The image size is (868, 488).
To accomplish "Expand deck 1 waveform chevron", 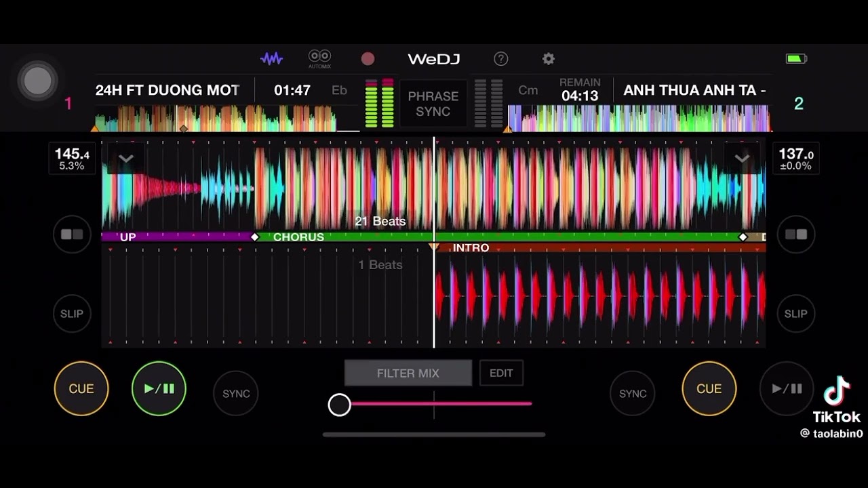I will [x=125, y=159].
